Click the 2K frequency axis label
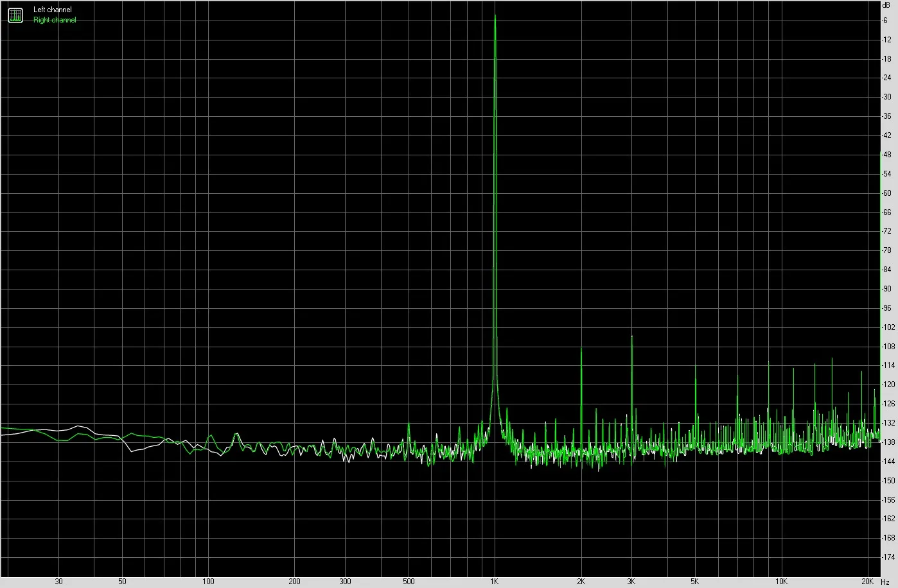 [581, 582]
